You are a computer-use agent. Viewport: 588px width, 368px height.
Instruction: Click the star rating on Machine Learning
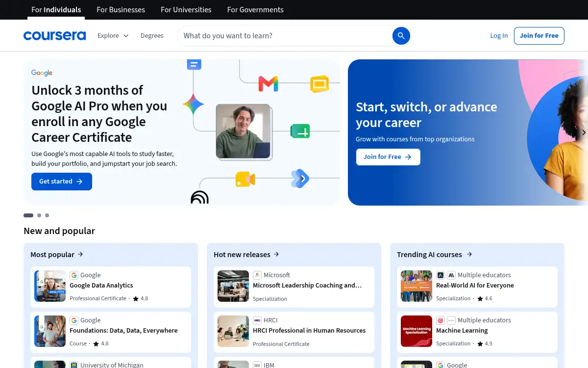(485, 343)
